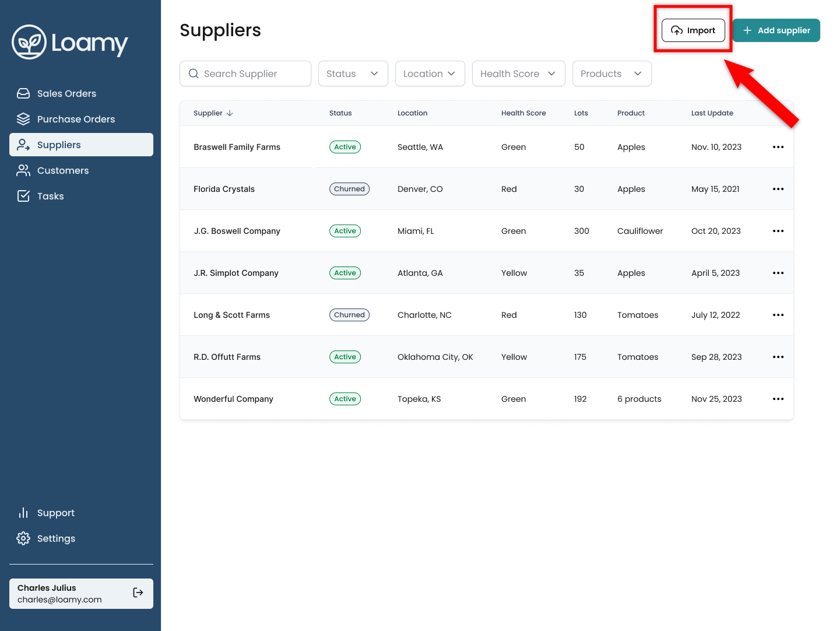Open R.D. Offutt Farms supplier
The image size is (840, 631).
coord(227,357)
